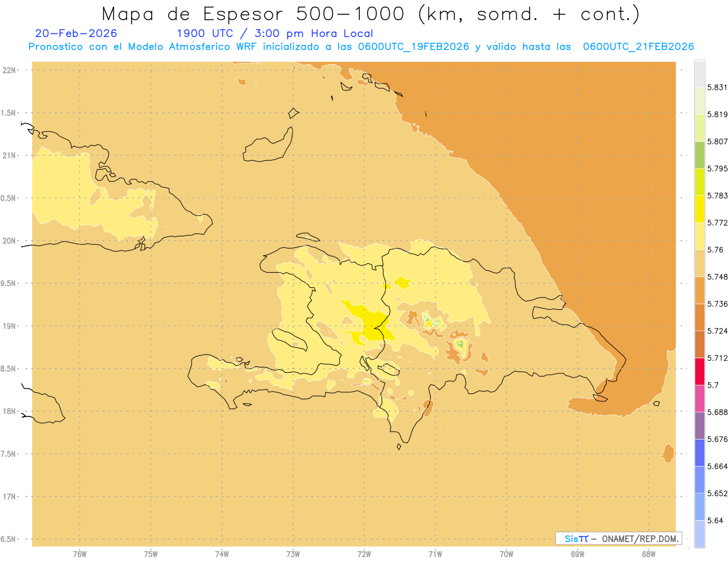The width and height of the screenshot is (728, 562).
Task: Click the tan legend band between 5.748 and 5.76
Action: coord(699,263)
